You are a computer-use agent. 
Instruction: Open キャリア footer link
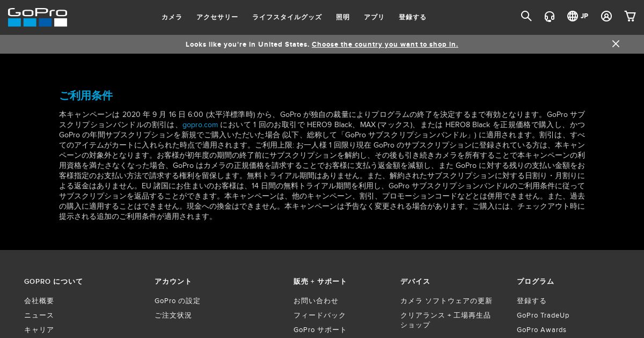click(39, 330)
